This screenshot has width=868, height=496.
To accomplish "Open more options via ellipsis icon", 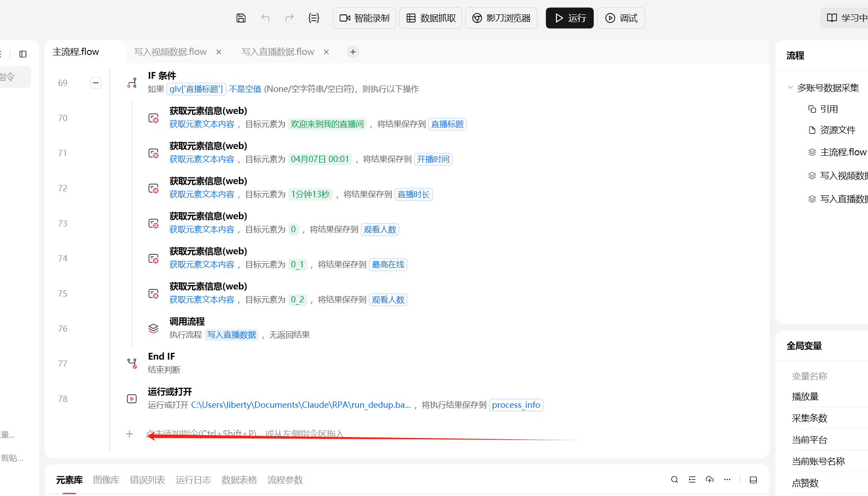I will pos(727,479).
